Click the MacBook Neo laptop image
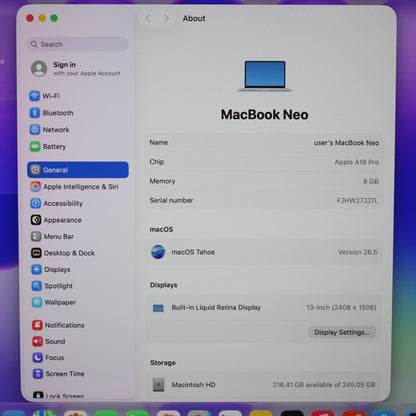 [265, 76]
